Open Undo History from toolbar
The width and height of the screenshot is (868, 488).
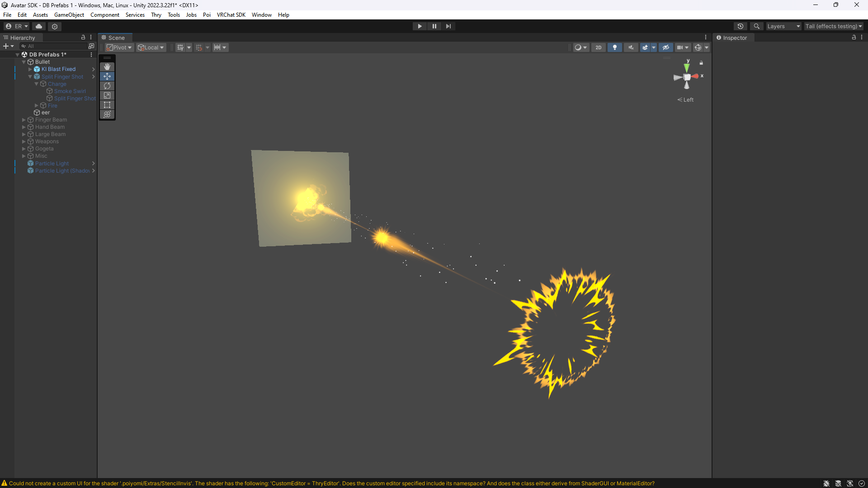[740, 26]
